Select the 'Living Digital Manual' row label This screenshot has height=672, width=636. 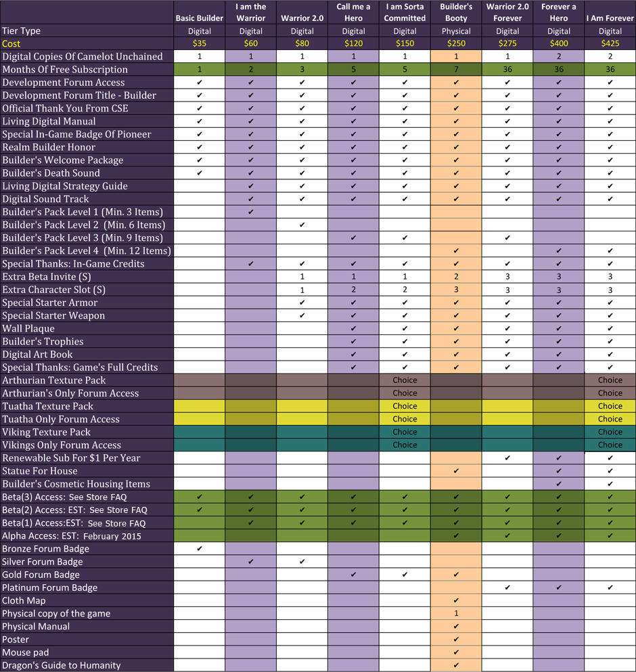tap(49, 121)
